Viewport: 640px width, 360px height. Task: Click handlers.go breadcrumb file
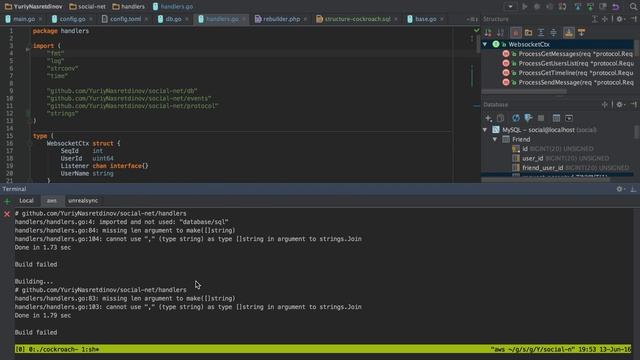coord(173,7)
